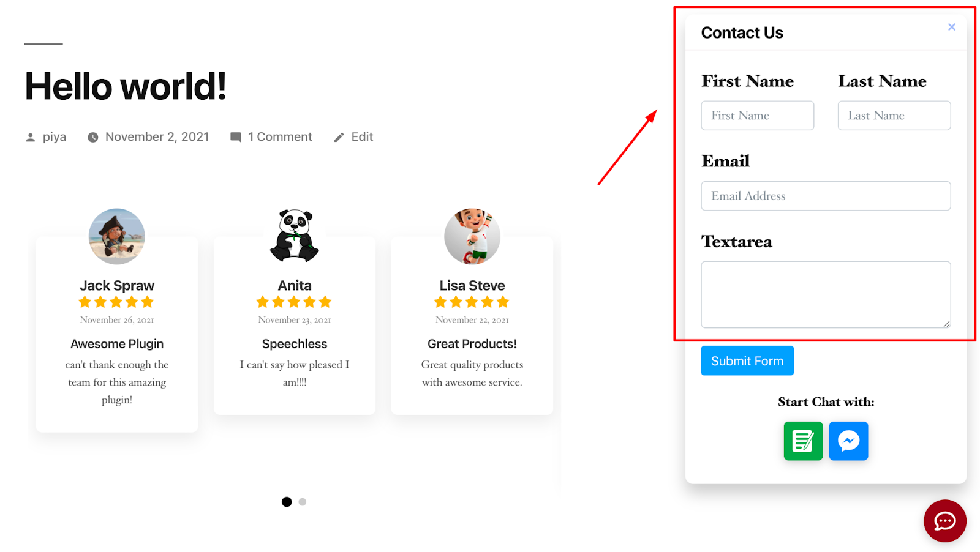Click the pencil Edit icon
The height and width of the screenshot is (552, 980).
(x=339, y=138)
